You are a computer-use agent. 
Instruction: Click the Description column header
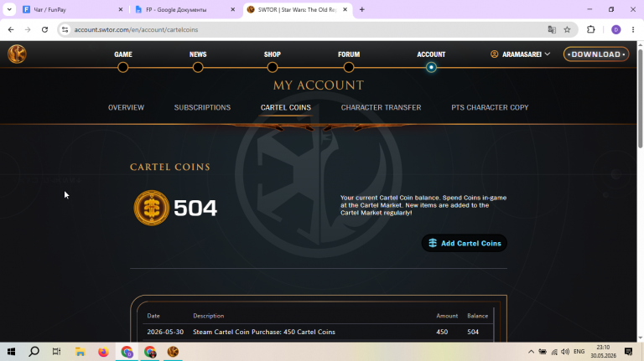click(209, 316)
